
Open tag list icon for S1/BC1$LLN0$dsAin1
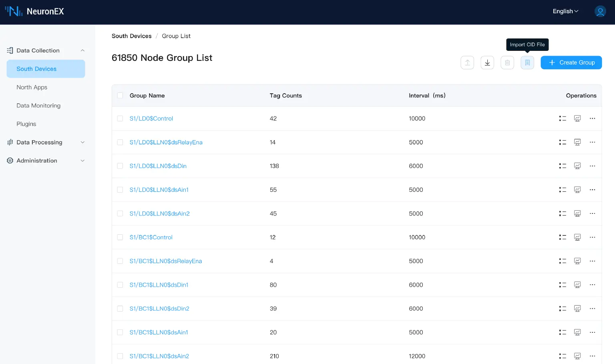(563, 332)
